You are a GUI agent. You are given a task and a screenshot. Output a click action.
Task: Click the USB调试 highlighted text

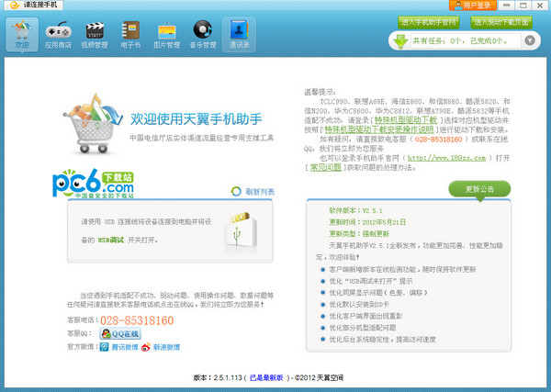pos(111,240)
